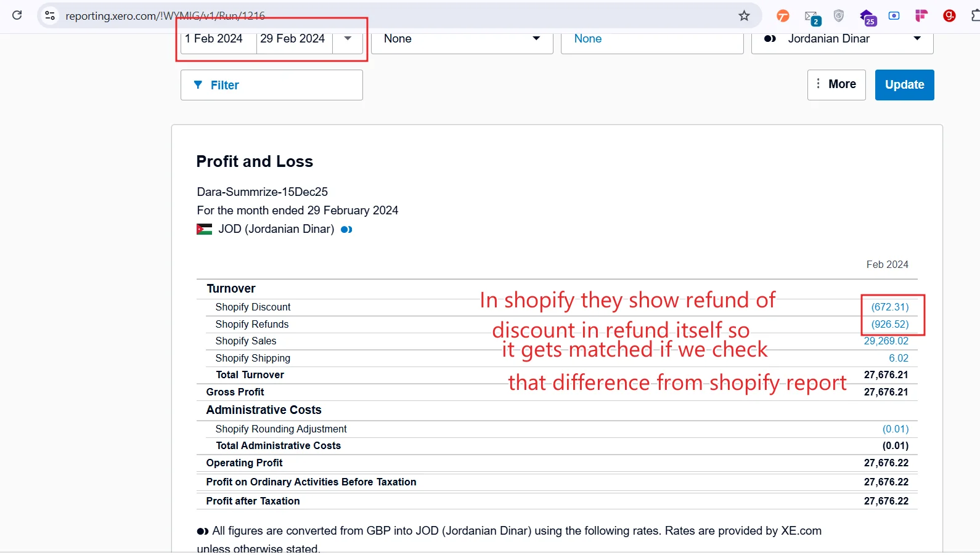This screenshot has height=555, width=980.
Task: Click the Administrative Costs section heading
Action: 264,410
